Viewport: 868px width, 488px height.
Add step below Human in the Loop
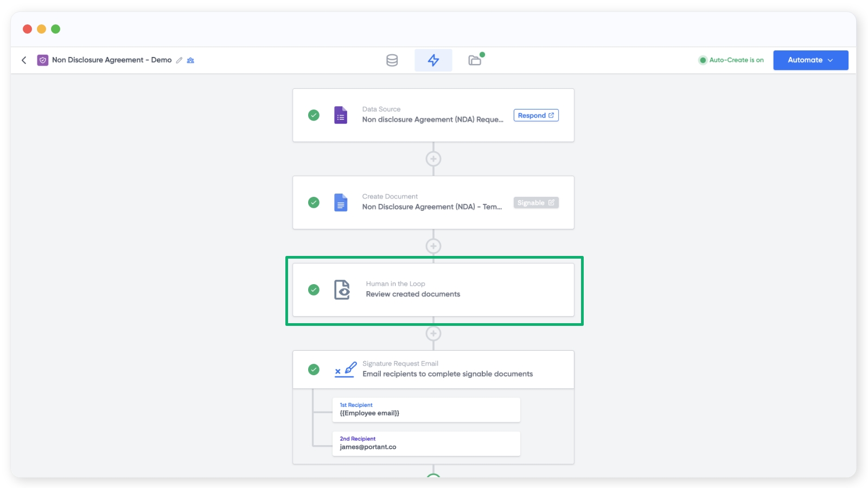[433, 333]
